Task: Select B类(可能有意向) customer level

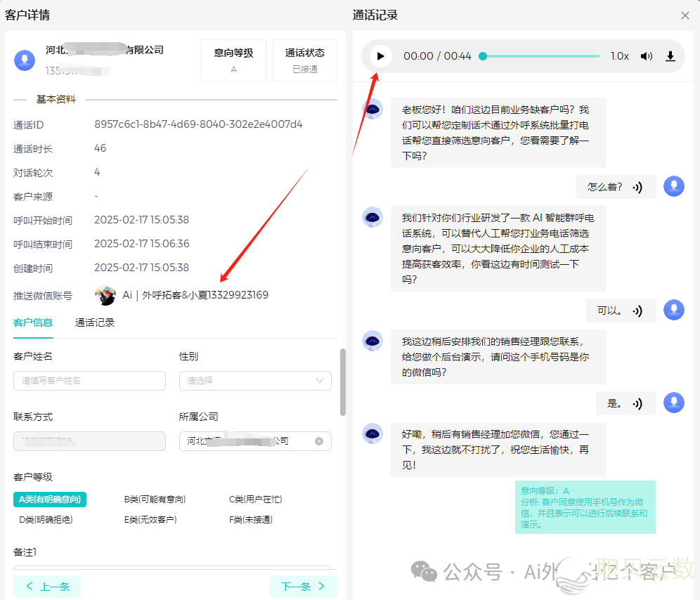Action: click(155, 500)
